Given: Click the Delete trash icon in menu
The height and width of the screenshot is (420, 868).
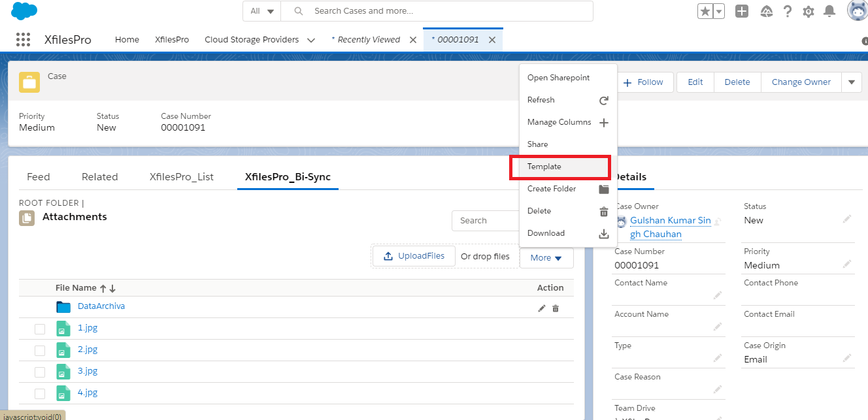Looking at the screenshot, I should (x=604, y=212).
